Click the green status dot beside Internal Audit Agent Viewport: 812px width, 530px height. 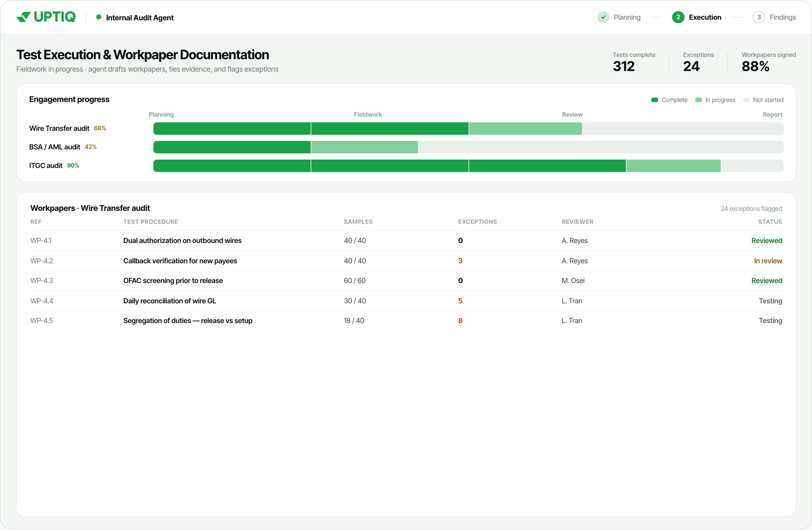point(99,17)
